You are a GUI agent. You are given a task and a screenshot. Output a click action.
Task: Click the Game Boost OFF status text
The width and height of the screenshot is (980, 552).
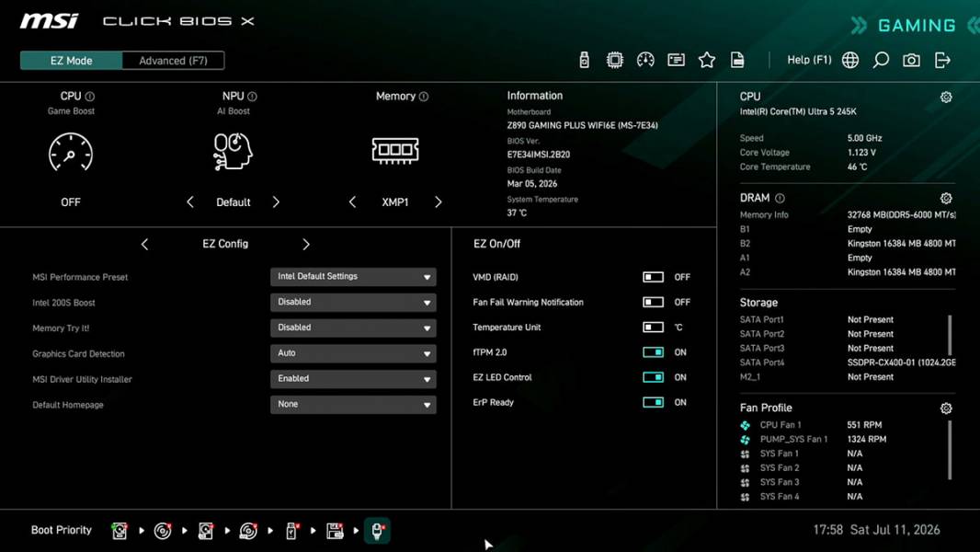pyautogui.click(x=71, y=201)
